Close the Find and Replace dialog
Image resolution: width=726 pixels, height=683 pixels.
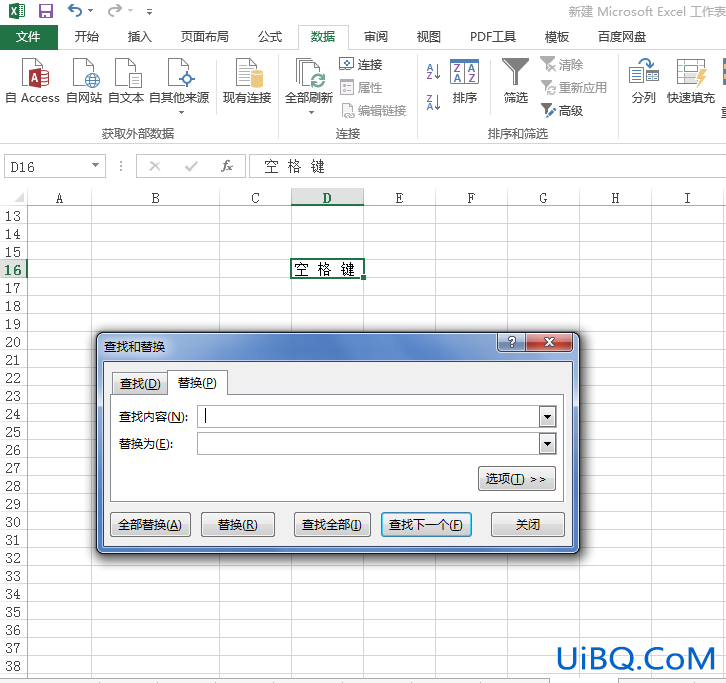click(x=549, y=342)
